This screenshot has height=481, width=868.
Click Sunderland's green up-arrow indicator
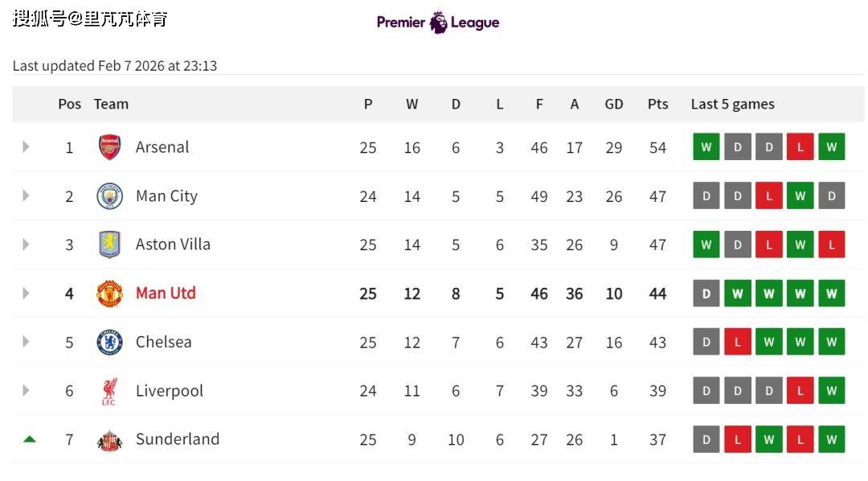pos(30,439)
